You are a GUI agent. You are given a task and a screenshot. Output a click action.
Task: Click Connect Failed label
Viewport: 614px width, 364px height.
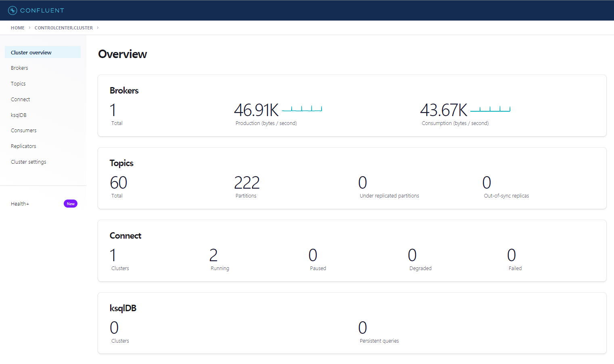[x=515, y=268]
